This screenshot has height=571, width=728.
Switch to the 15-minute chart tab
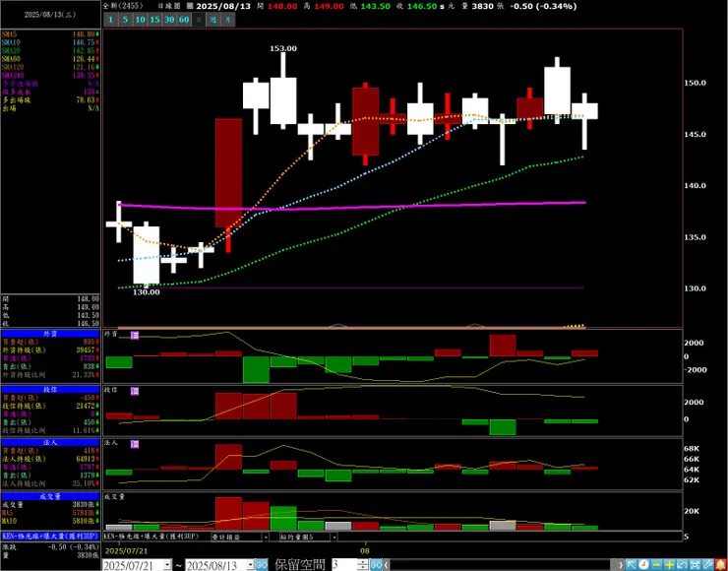point(155,20)
